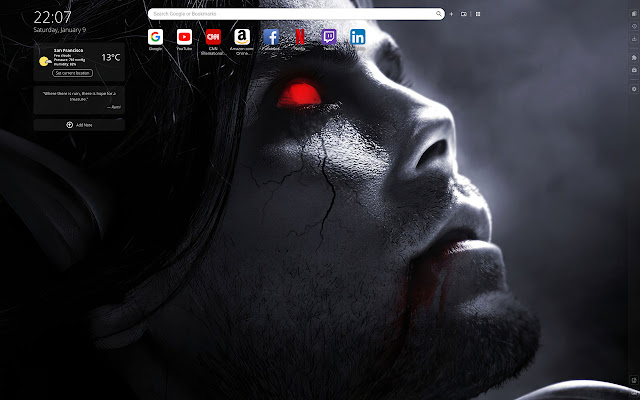
Task: Click the heart icon in right sidebar
Action: pyautogui.click(x=634, y=26)
